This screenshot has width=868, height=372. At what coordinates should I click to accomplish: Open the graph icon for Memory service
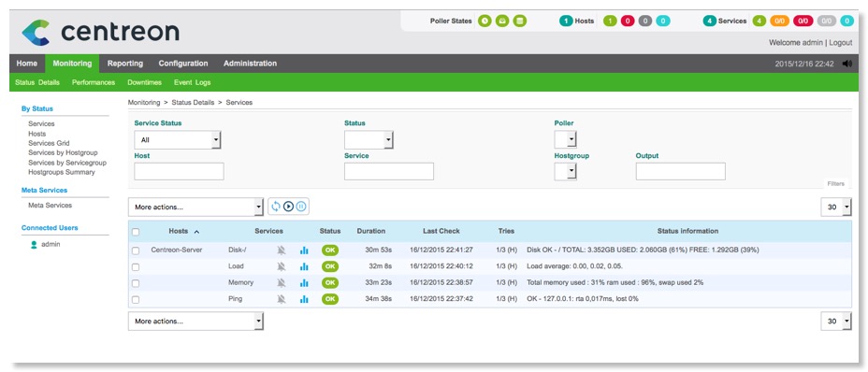point(304,283)
